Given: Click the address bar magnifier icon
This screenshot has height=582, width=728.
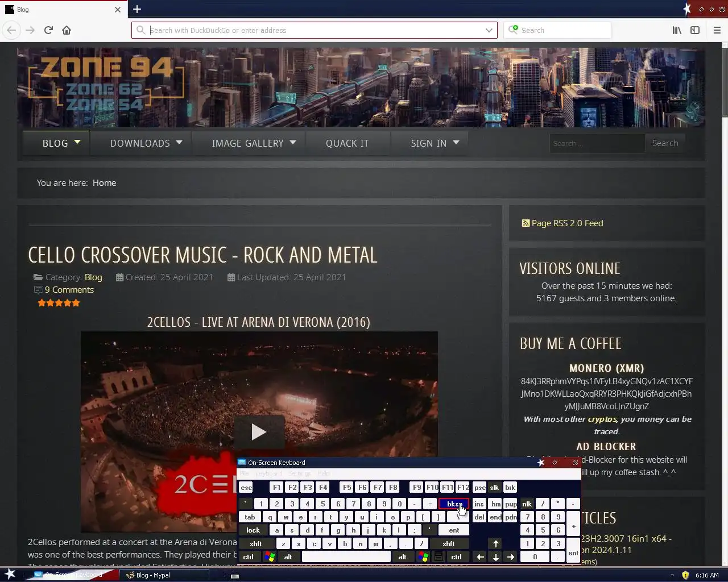Looking at the screenshot, I should [140, 30].
